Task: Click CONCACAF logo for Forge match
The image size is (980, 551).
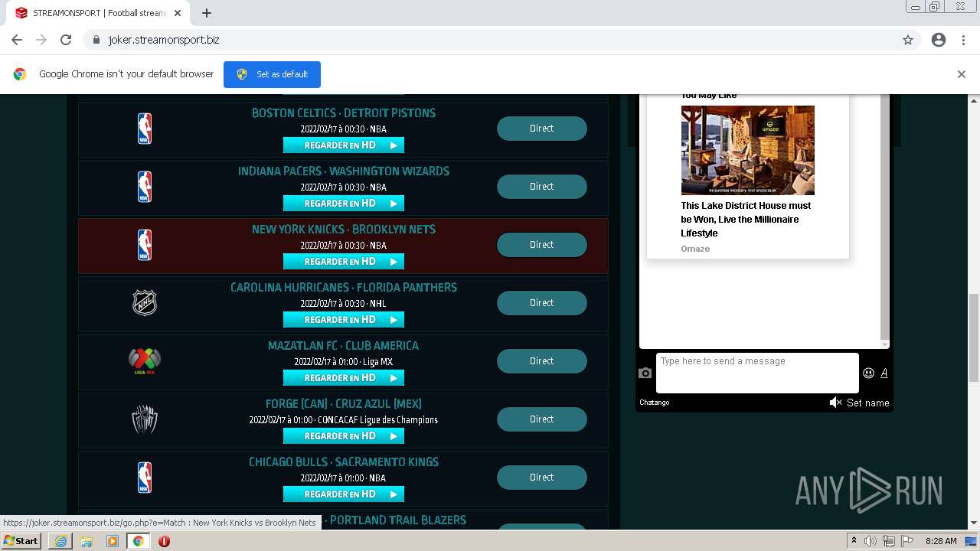Action: click(x=145, y=419)
